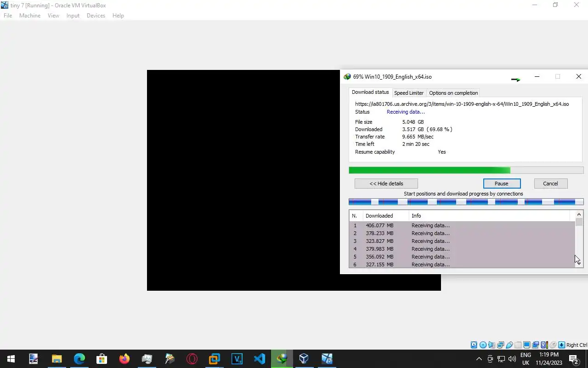The height and width of the screenshot is (368, 588).
Task: Open the Devices menu
Action: pos(96,16)
